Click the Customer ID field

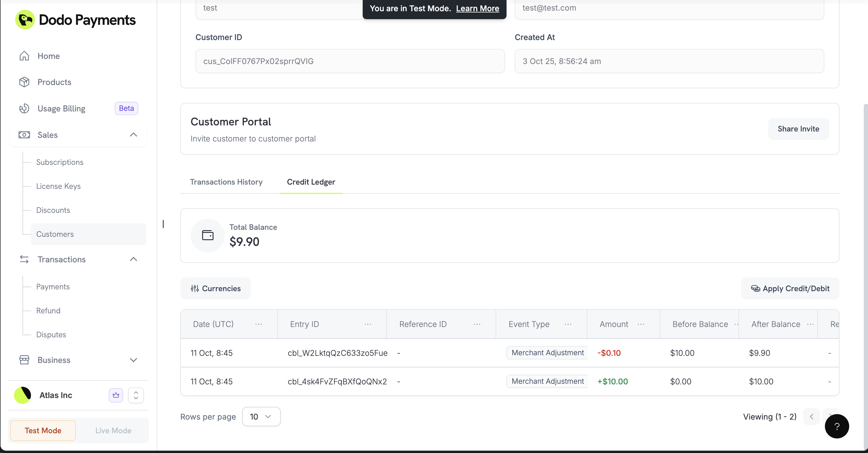tap(350, 61)
